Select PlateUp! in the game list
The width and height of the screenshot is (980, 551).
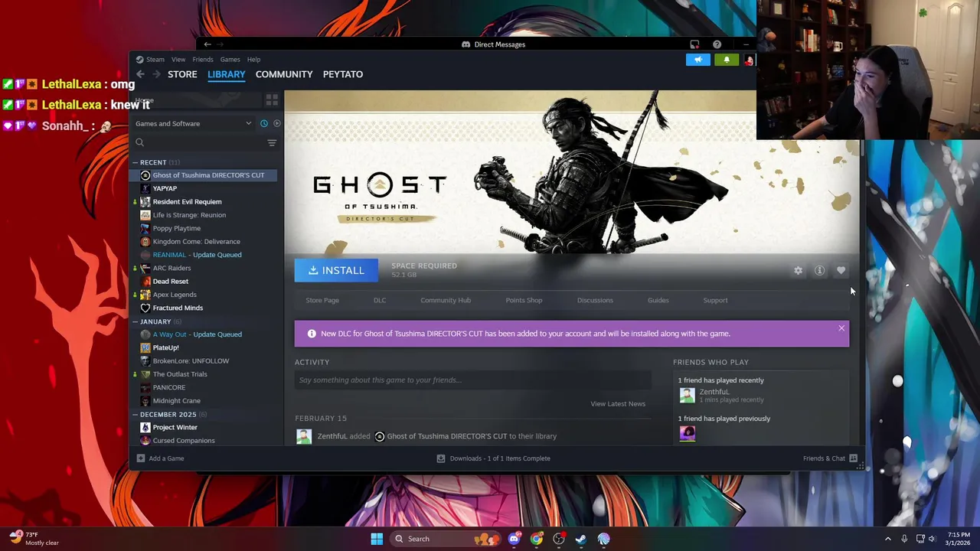point(165,347)
